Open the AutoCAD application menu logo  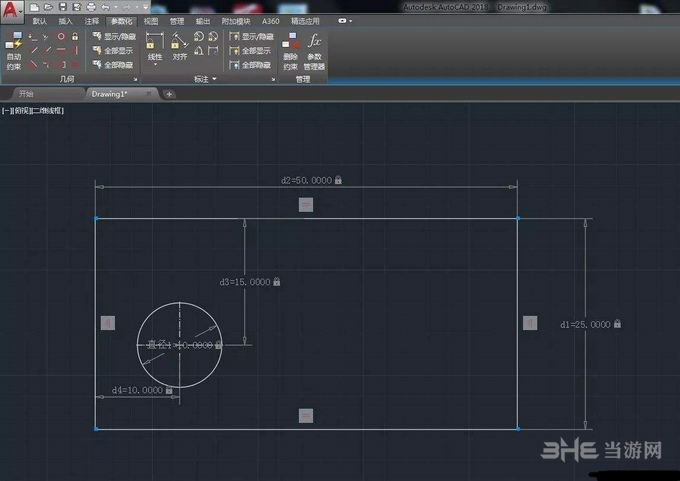click(9, 9)
